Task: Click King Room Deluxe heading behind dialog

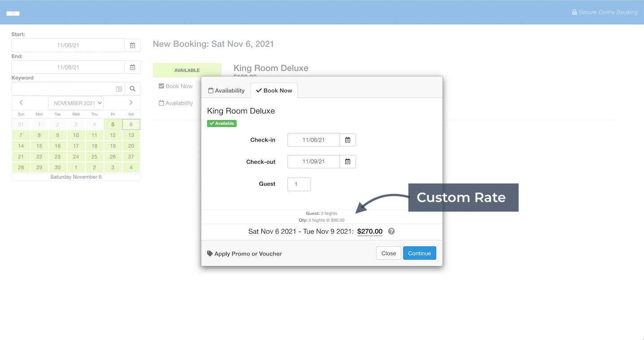Action: tap(271, 68)
